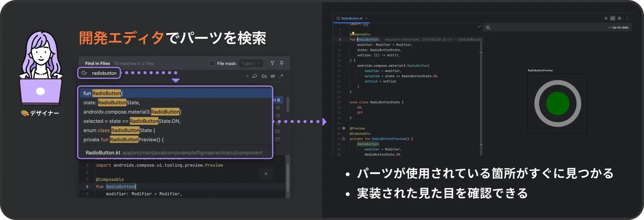
Task: Open search history via magnifier icon
Action: (x=84, y=73)
